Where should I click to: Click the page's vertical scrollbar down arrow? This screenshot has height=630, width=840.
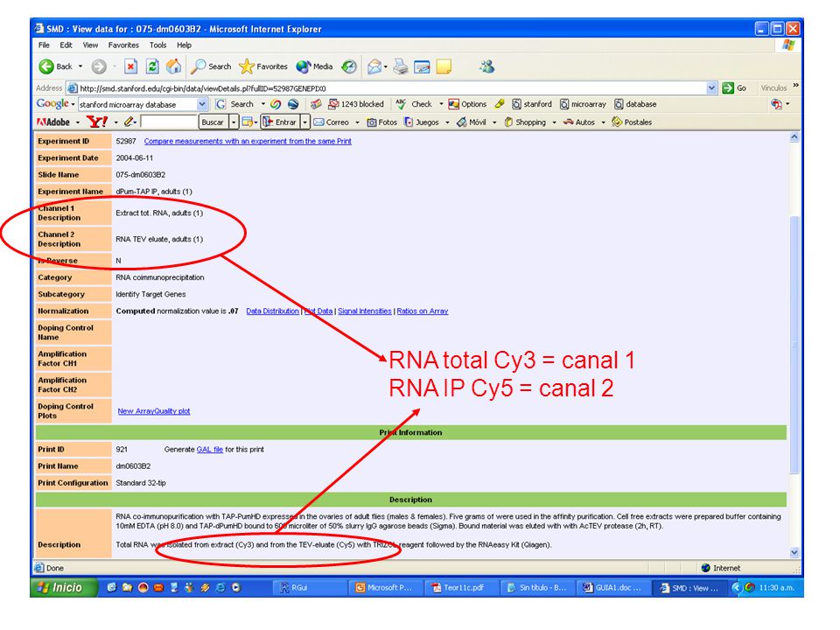[x=794, y=552]
